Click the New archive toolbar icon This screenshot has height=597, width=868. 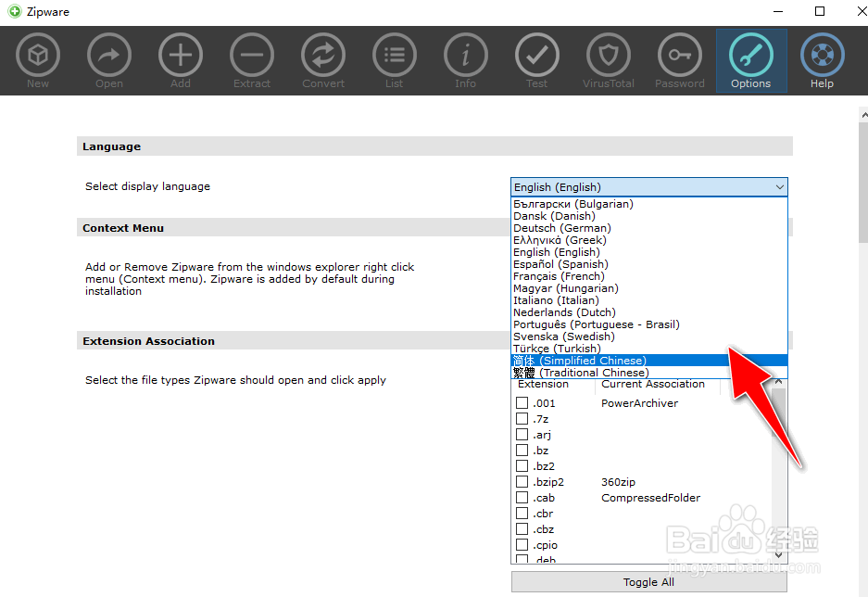click(38, 55)
